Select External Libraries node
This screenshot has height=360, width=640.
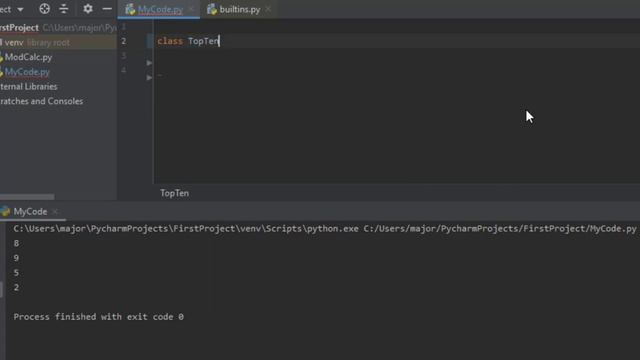tap(29, 87)
